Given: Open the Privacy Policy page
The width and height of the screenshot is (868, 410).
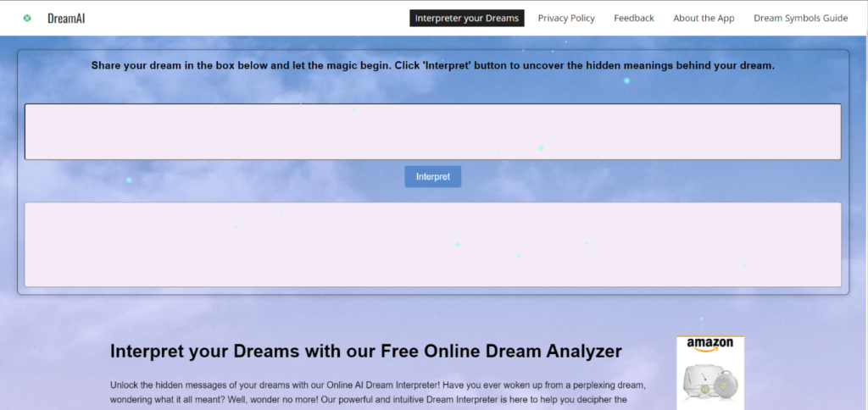Looking at the screenshot, I should [566, 18].
